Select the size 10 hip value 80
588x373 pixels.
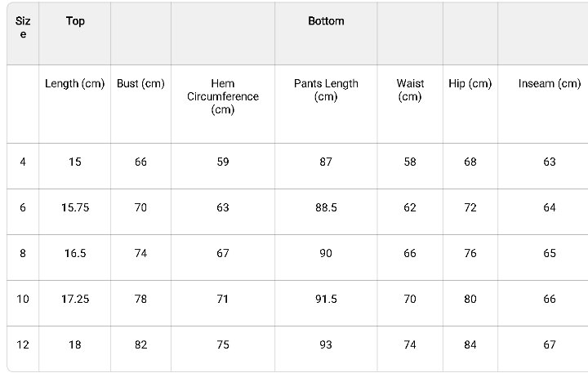coord(470,299)
